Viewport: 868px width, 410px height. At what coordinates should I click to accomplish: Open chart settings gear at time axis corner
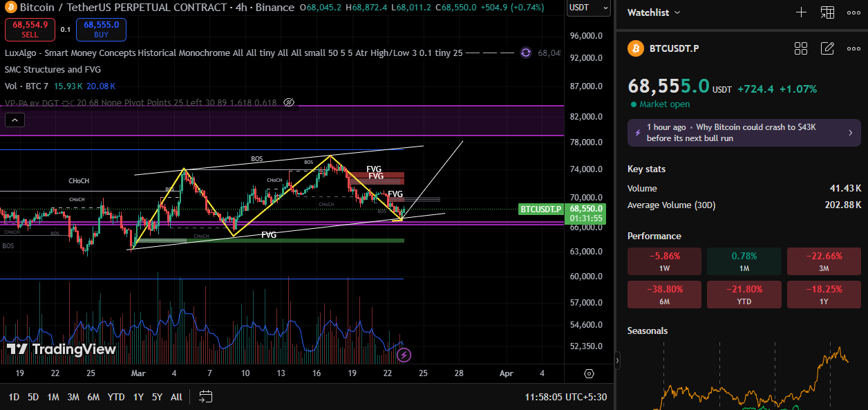tap(589, 373)
